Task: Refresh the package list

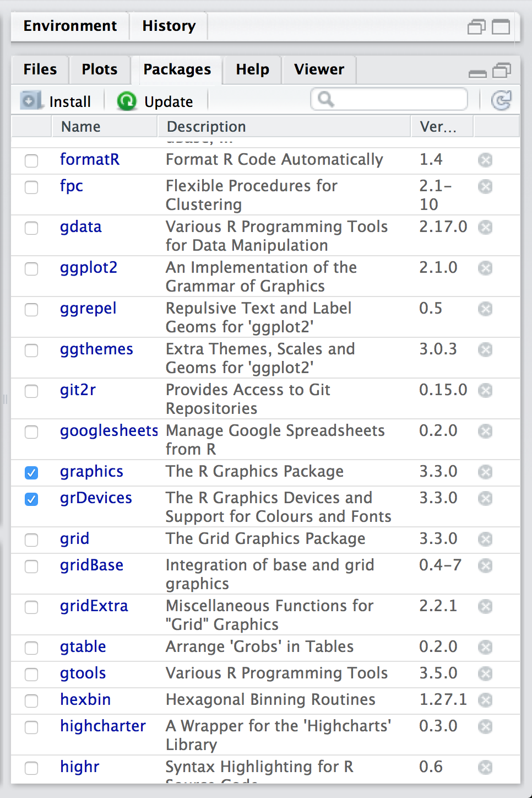Action: click(501, 100)
